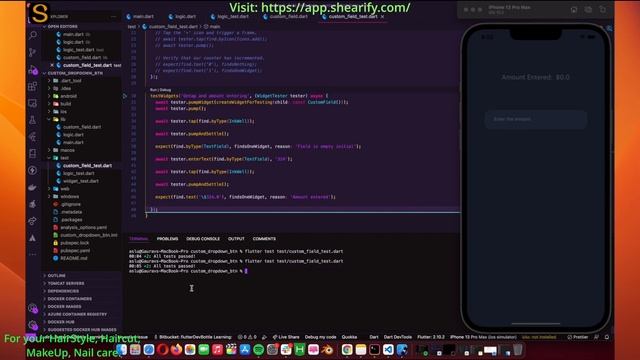Viewport: 640px width, 360px height.
Task: Open Manage gear in activity bar
Action: (x=33, y=325)
